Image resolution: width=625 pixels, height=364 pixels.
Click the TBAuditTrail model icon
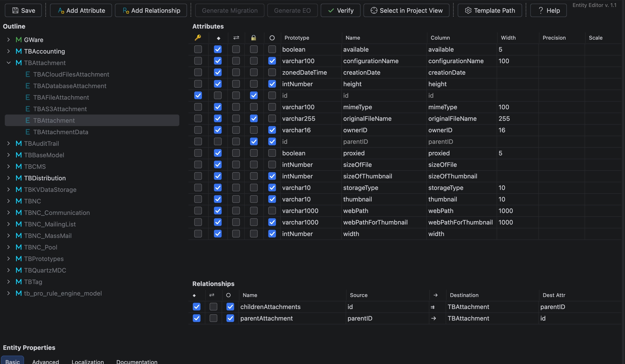click(x=19, y=144)
